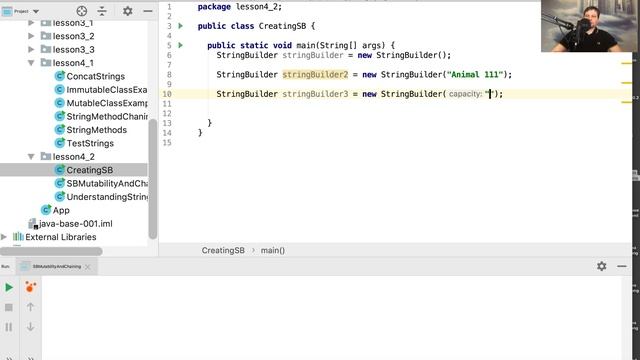The image size is (640, 360).
Task: Hide the Run panel with minus icon
Action: pyautogui.click(x=622, y=267)
